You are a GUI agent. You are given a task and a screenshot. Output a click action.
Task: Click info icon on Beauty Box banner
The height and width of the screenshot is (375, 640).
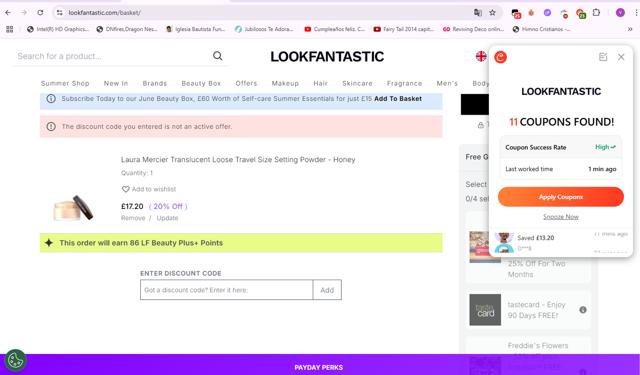click(51, 99)
